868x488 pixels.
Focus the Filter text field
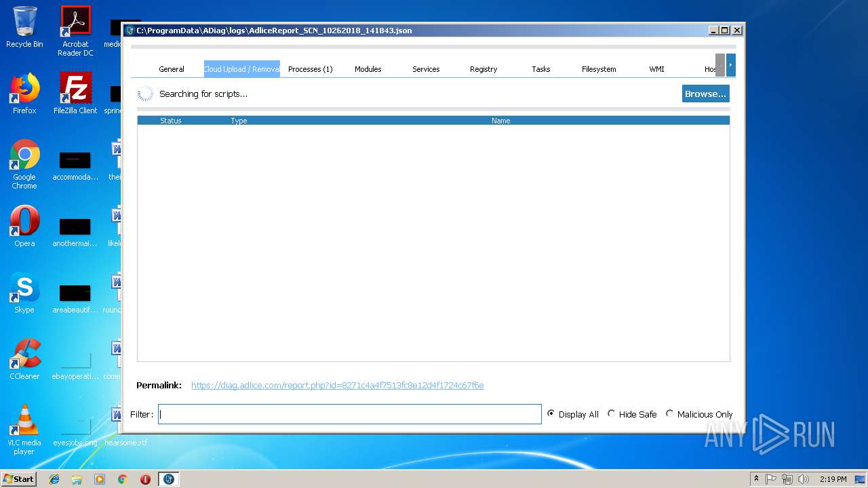pos(350,414)
